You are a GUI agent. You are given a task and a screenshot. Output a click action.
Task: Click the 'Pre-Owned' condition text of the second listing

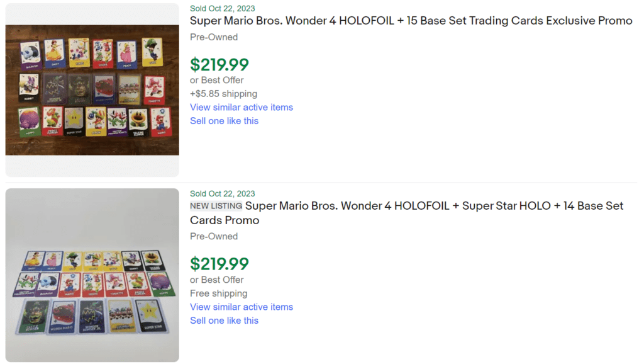point(213,236)
